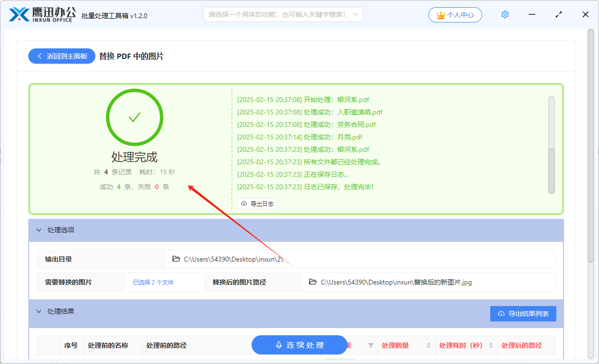Collapse the 处理结果 section
This screenshot has width=599, height=364.
coord(39,311)
